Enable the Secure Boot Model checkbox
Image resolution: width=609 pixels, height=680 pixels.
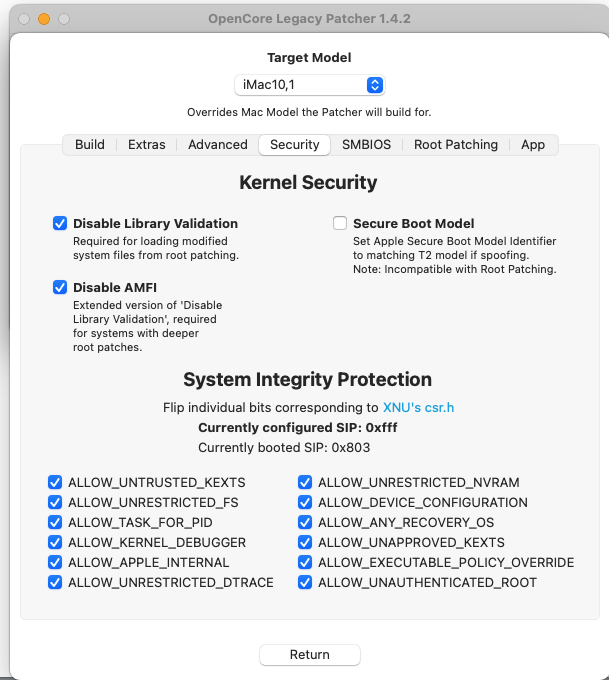tap(340, 223)
